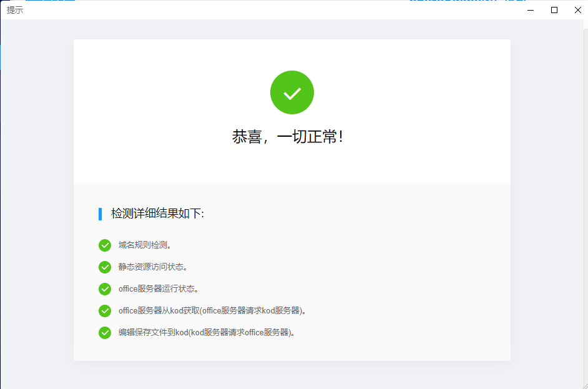Minimize the 提示 dialog window

pos(529,10)
